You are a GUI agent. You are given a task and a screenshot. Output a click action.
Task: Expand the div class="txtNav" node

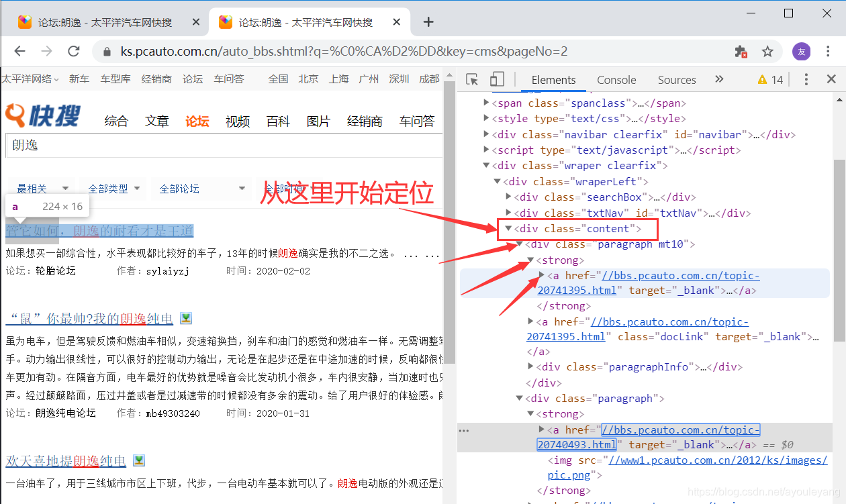click(x=509, y=213)
